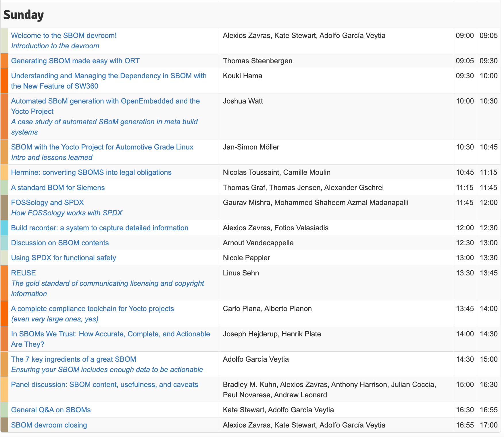Select speakers 'Alexios Zavras, Fotios Valasiadis'
The height and width of the screenshot is (437, 504).
[x=276, y=228]
